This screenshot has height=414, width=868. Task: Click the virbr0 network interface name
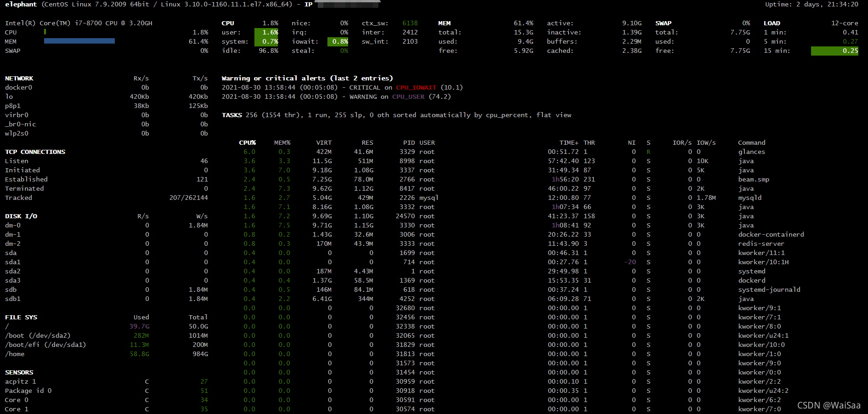(x=17, y=115)
